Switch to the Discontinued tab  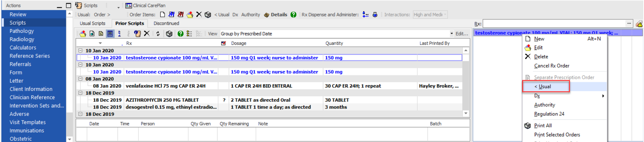tap(166, 23)
